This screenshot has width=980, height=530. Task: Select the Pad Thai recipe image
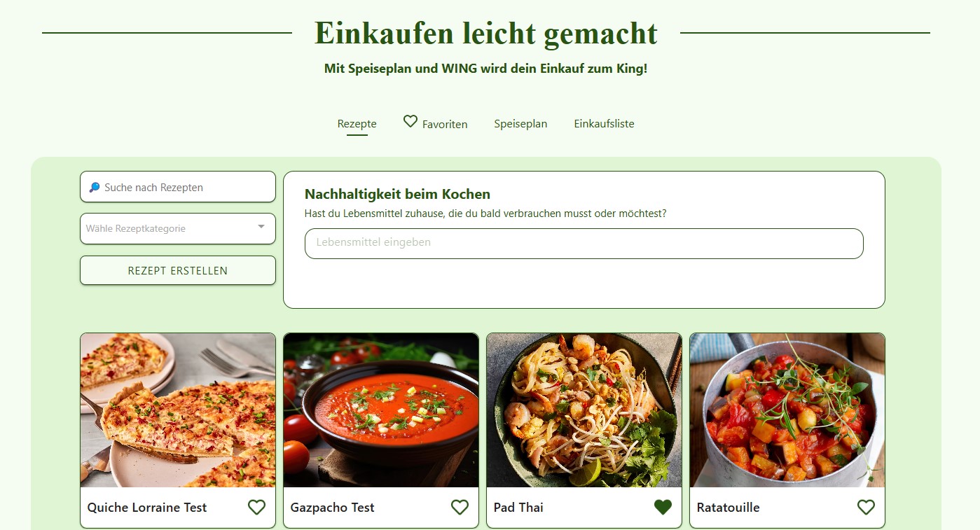(x=584, y=410)
